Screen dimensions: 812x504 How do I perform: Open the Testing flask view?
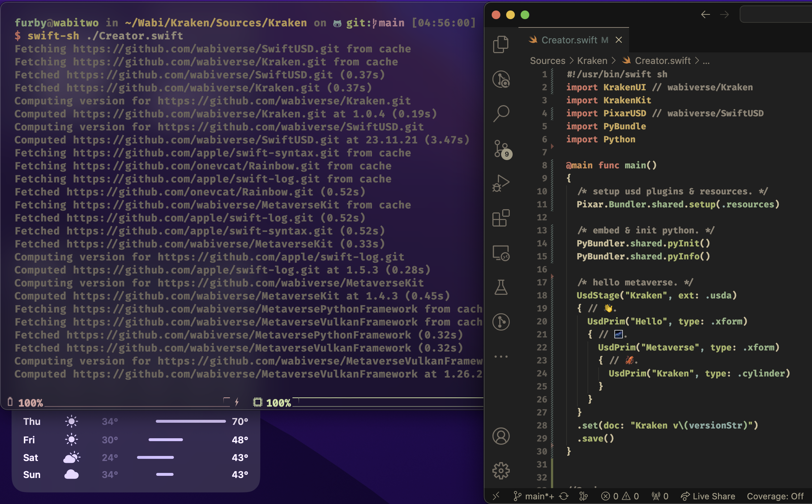tap(501, 287)
